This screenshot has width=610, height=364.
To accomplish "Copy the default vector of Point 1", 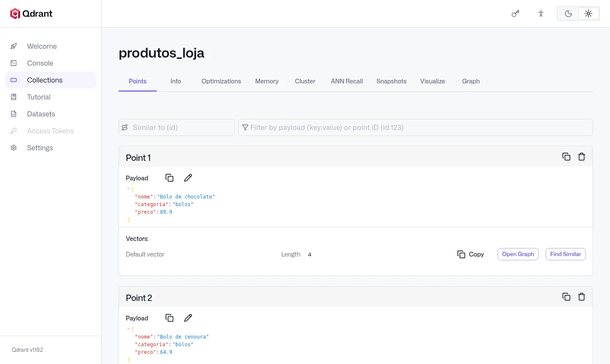I will (471, 254).
